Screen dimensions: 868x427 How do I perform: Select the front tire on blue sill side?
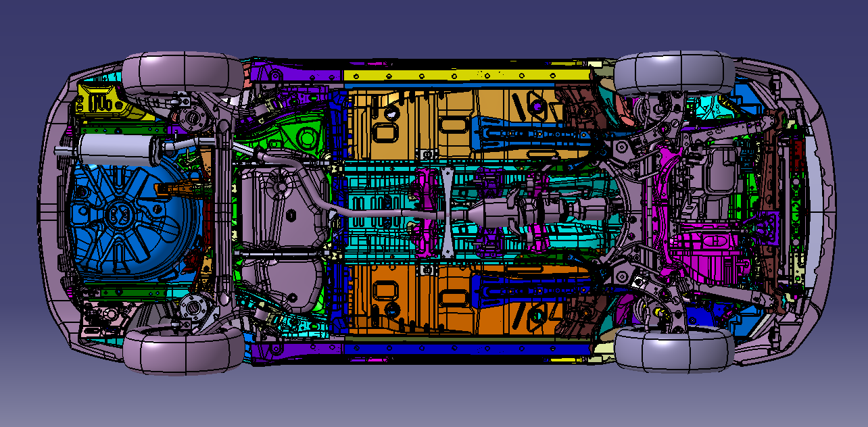(x=674, y=350)
